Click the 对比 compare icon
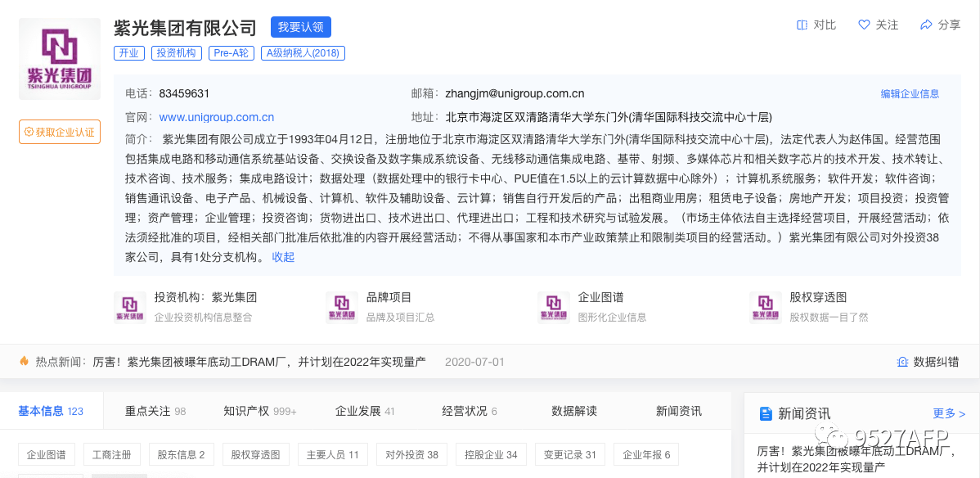 (x=802, y=25)
